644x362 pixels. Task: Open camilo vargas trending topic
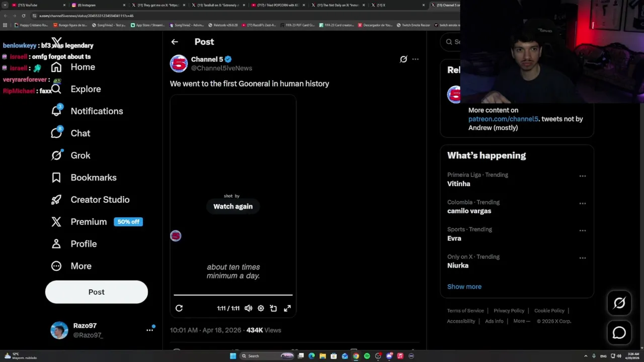pyautogui.click(x=469, y=211)
